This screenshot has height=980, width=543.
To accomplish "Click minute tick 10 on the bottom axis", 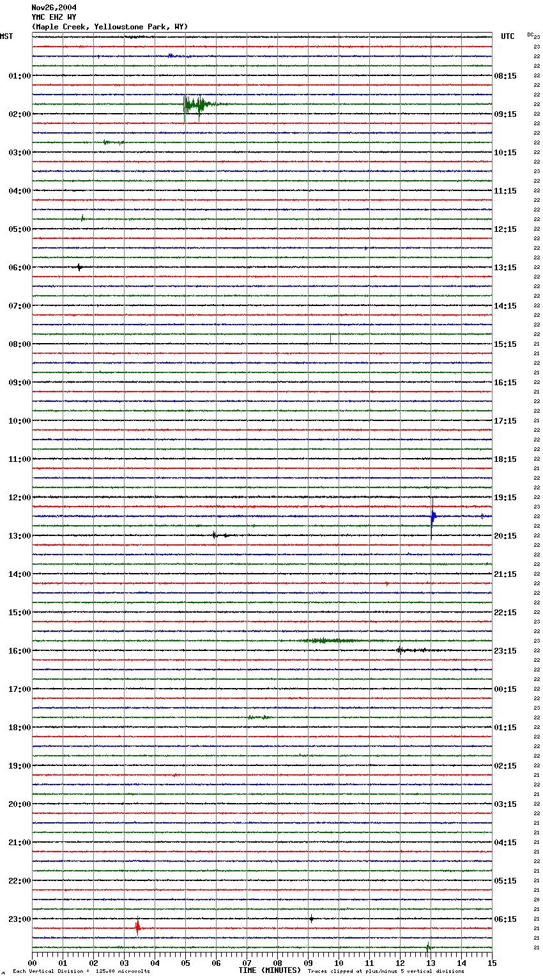I will [339, 963].
